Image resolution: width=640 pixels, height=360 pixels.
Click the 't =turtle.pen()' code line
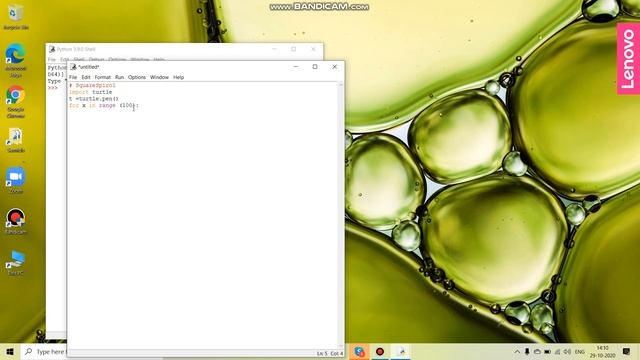coord(93,98)
